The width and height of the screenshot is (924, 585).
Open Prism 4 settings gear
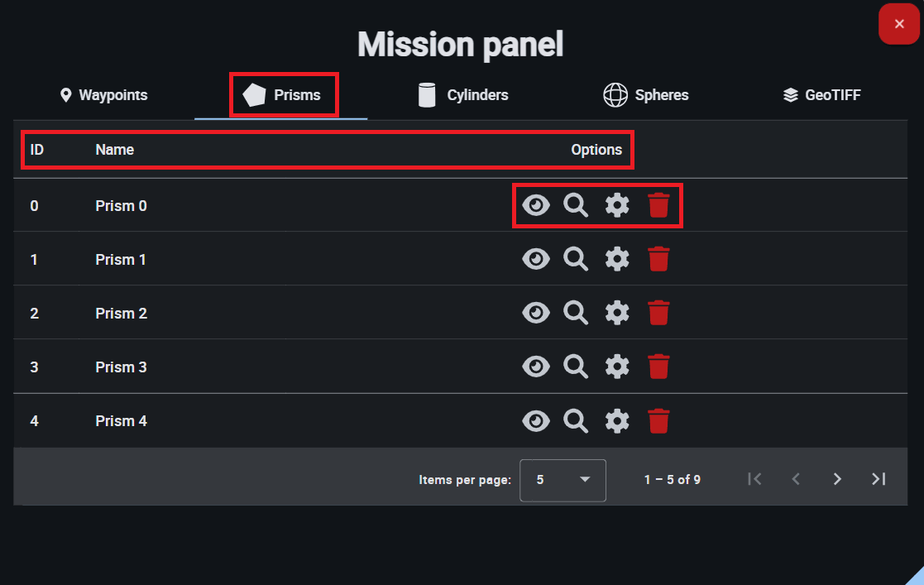point(617,420)
